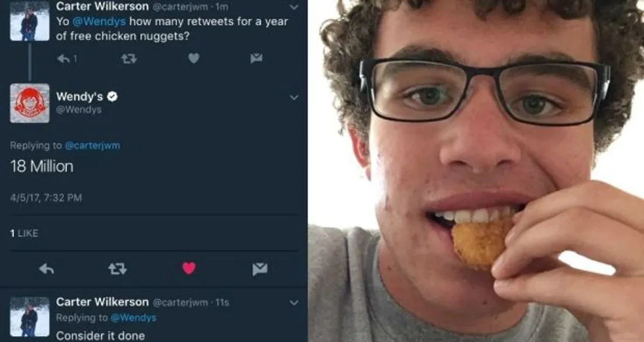Open Carter Wilkerson's name on bottom tweet
Viewport: 644px width, 342px height.
(x=102, y=302)
